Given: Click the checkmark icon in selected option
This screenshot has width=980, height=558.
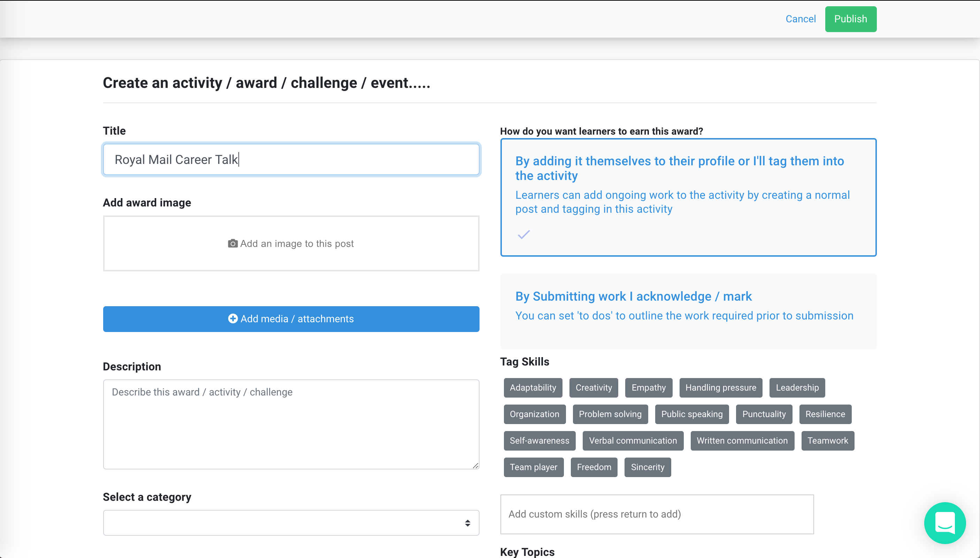Looking at the screenshot, I should click(x=523, y=234).
